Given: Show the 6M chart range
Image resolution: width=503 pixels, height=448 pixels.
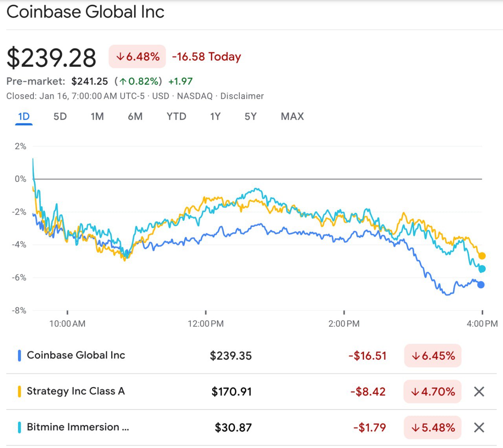Looking at the screenshot, I should [x=135, y=117].
